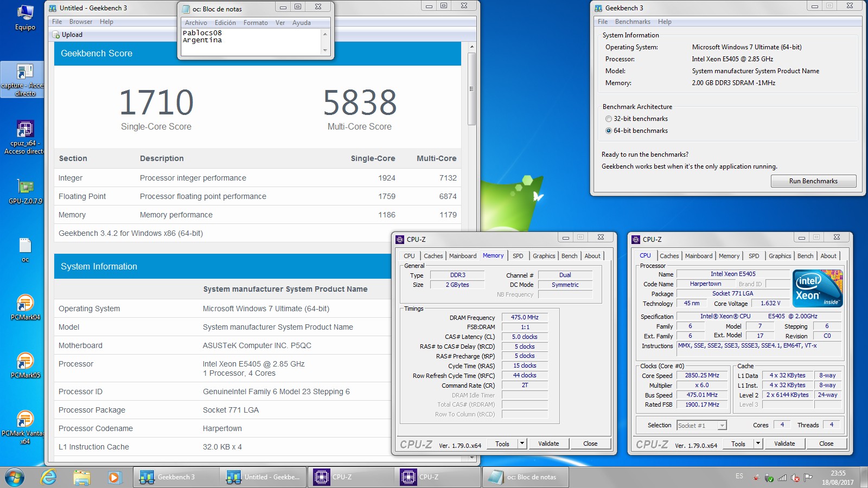The image size is (868, 488).
Task: Click Close button in CPU-Z Memory window
Action: [x=590, y=444]
